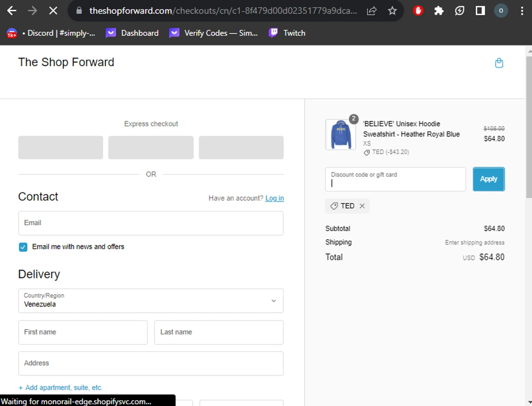Click Add apartment, suite, etc. link

pos(61,388)
